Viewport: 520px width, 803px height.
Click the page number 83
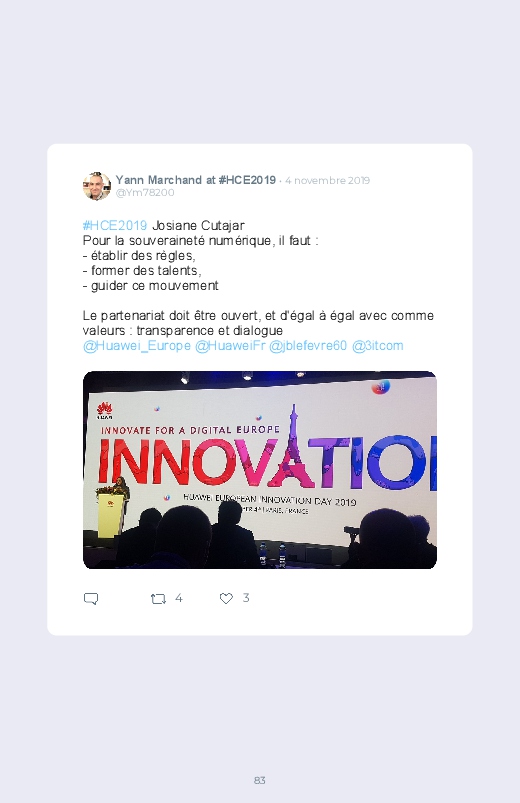pos(260,780)
